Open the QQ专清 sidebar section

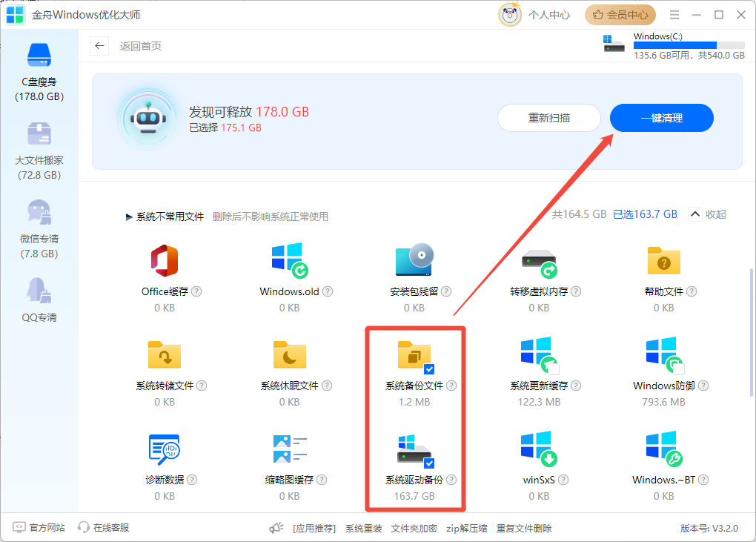(39, 300)
